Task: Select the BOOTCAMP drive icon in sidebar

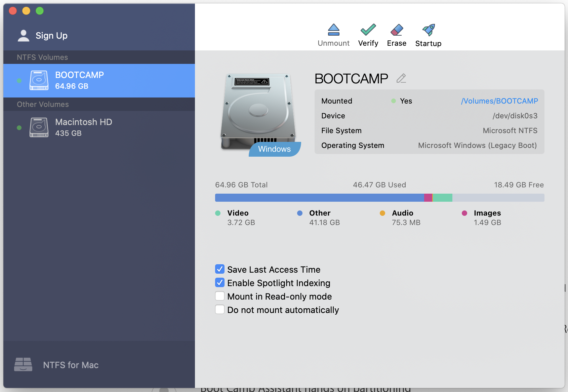Action: tap(39, 80)
